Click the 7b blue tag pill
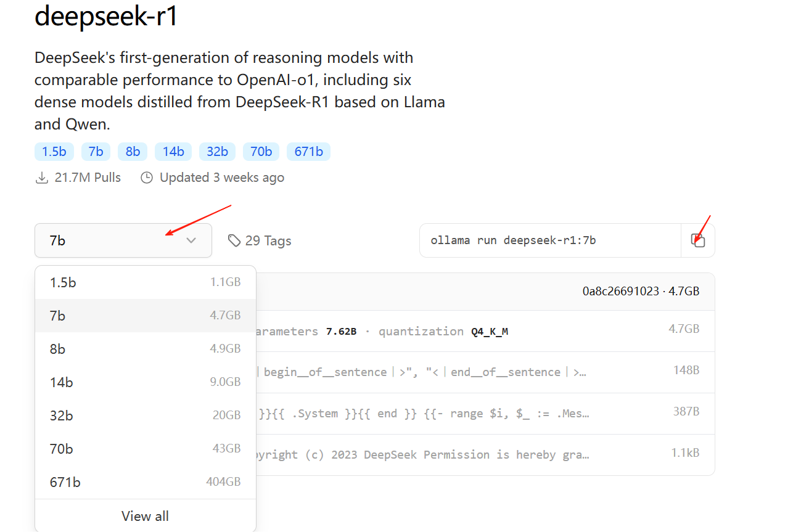Image resolution: width=801 pixels, height=532 pixels. point(96,151)
